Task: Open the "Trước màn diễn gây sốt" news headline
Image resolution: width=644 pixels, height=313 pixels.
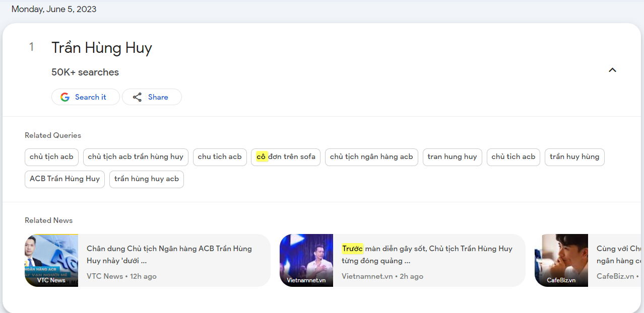Action: (x=427, y=255)
